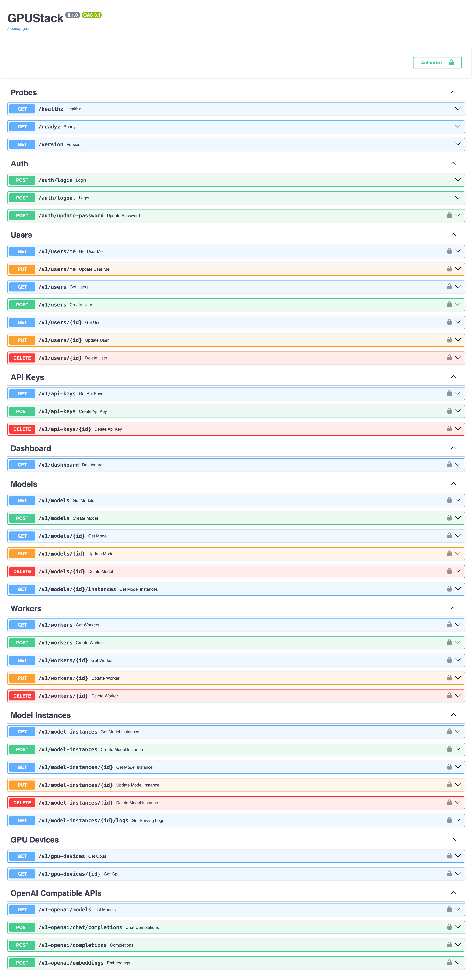Collapse the API Keys section
The image size is (474, 980).
pyautogui.click(x=453, y=377)
